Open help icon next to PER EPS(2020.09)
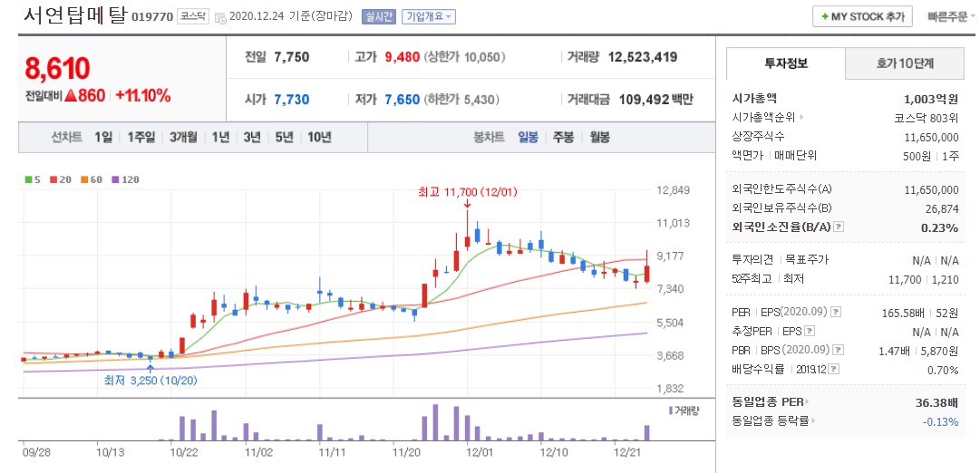The image size is (980, 473). pos(836,311)
